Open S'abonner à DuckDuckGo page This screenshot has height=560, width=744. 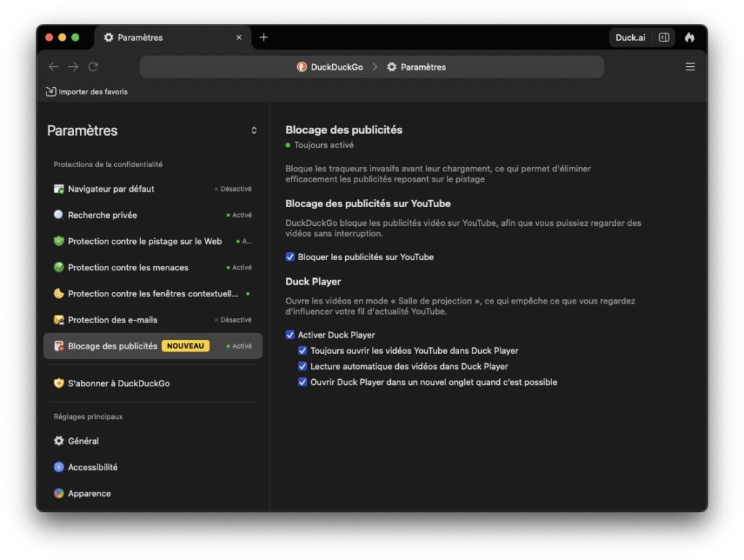pos(153,383)
